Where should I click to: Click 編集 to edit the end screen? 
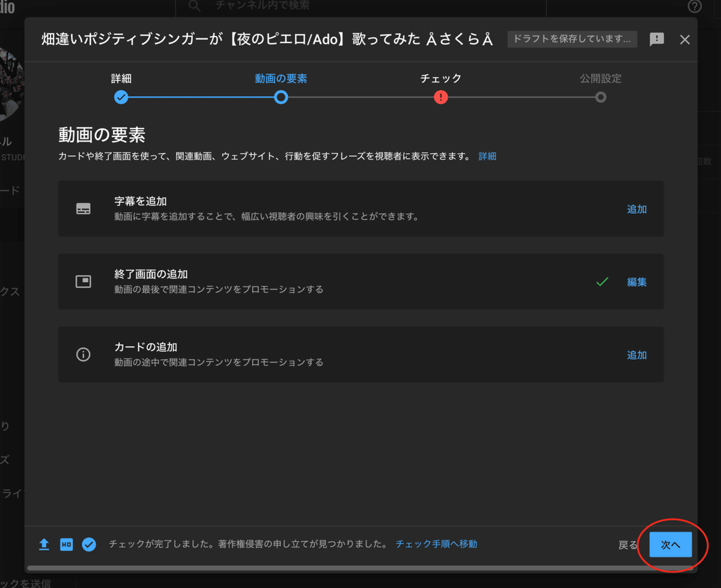coord(636,282)
